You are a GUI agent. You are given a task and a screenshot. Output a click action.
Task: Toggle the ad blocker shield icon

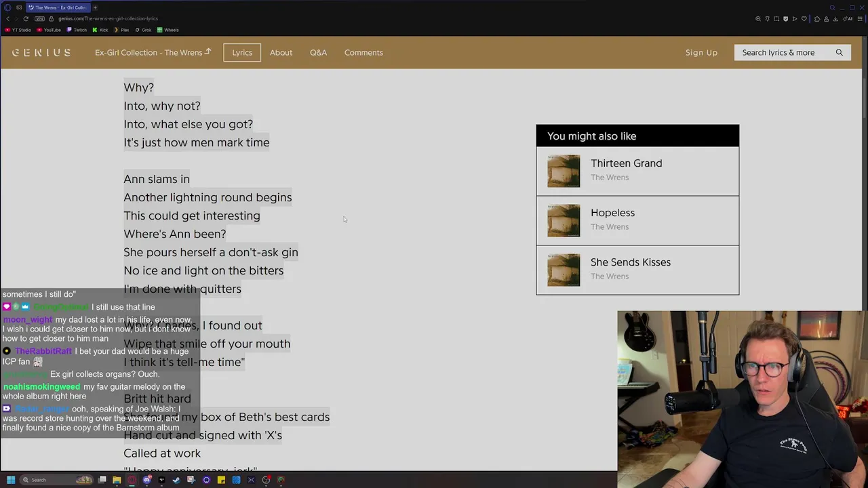point(785,18)
